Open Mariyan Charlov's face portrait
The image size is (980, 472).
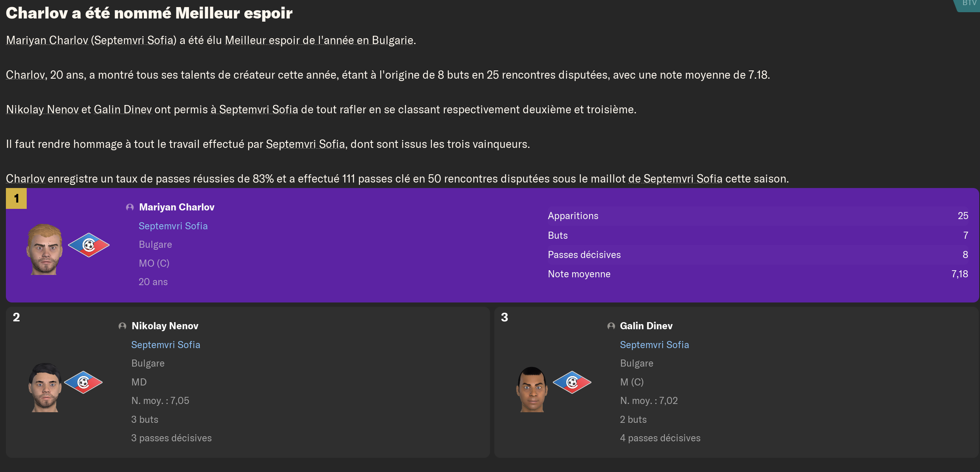(x=44, y=249)
